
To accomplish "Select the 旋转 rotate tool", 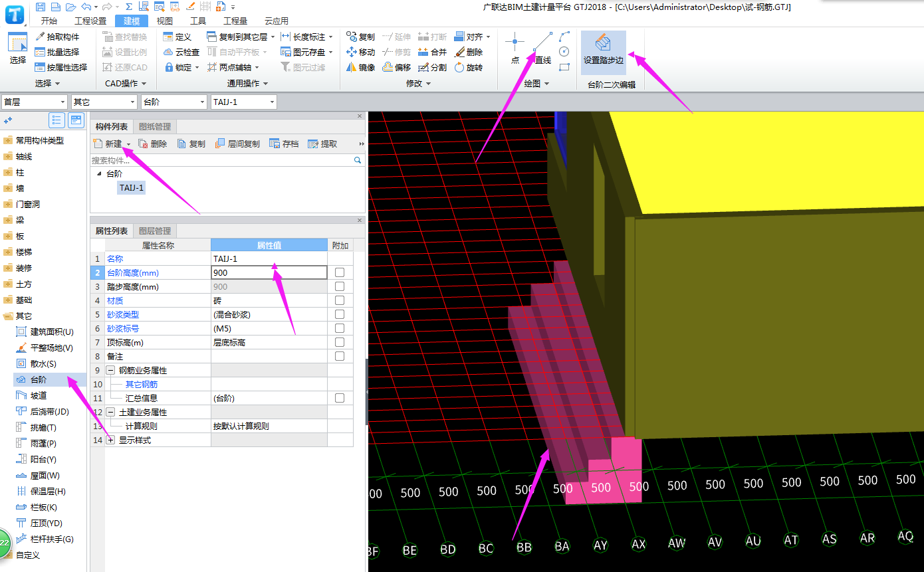I will [468, 67].
